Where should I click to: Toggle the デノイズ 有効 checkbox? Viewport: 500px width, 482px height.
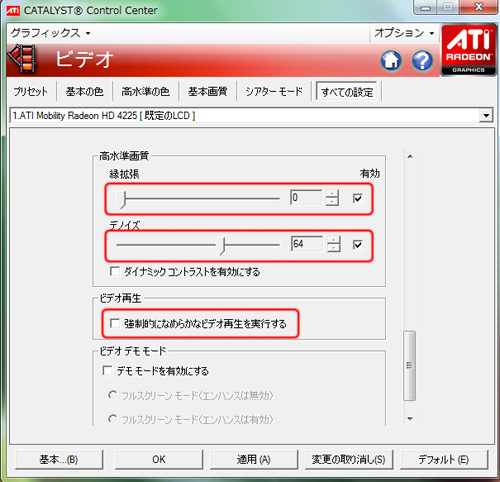[357, 245]
